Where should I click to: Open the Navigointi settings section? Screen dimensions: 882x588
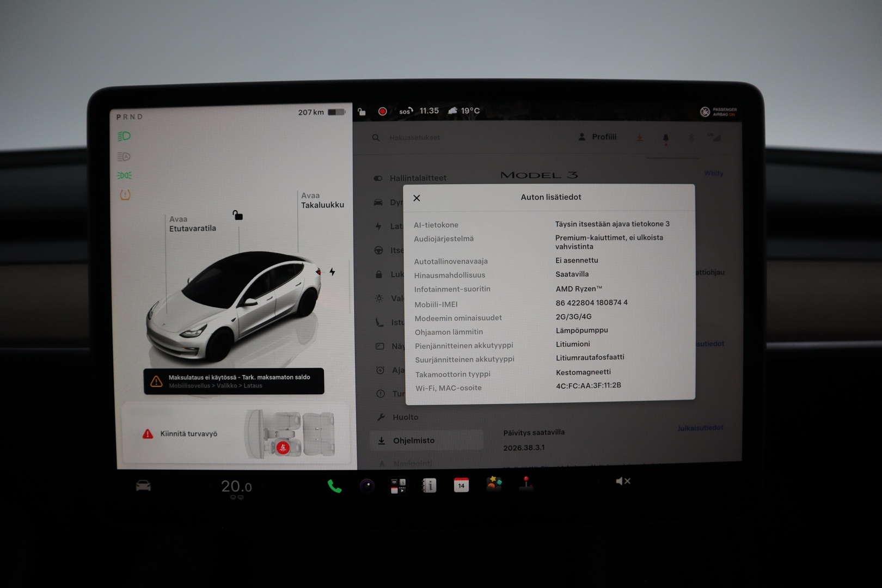coord(406,463)
